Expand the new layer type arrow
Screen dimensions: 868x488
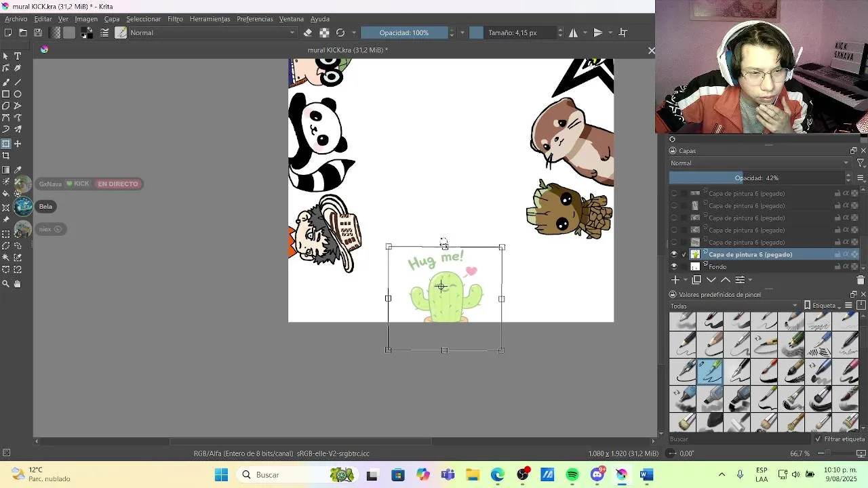tap(685, 280)
